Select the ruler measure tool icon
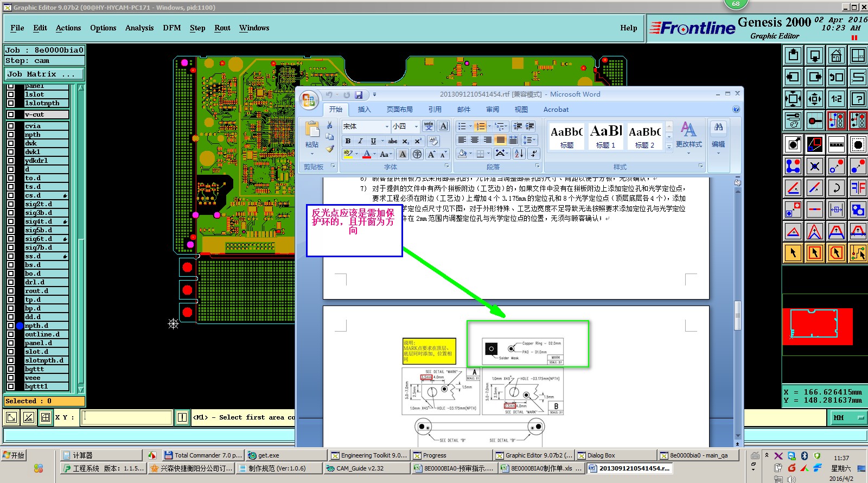This screenshot has width=868, height=483. click(837, 144)
